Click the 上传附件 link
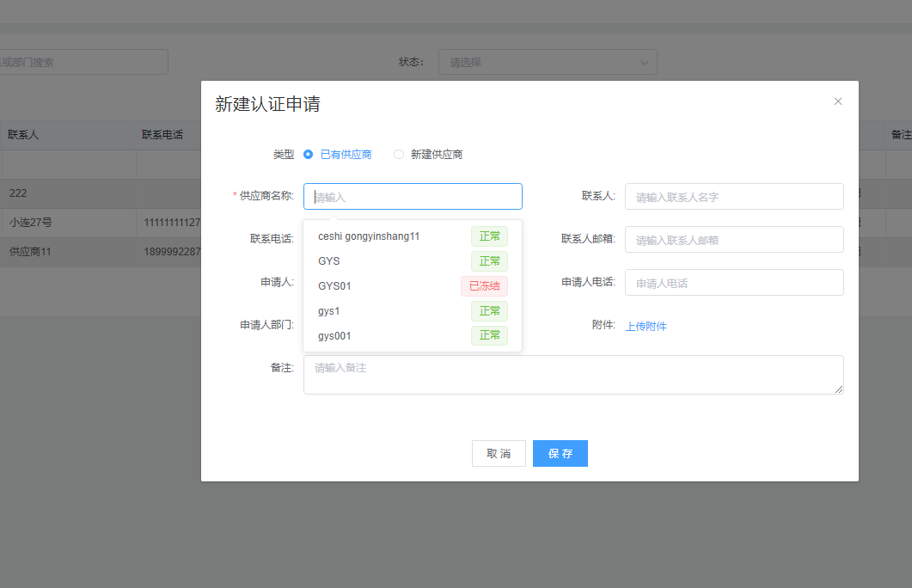 646,326
